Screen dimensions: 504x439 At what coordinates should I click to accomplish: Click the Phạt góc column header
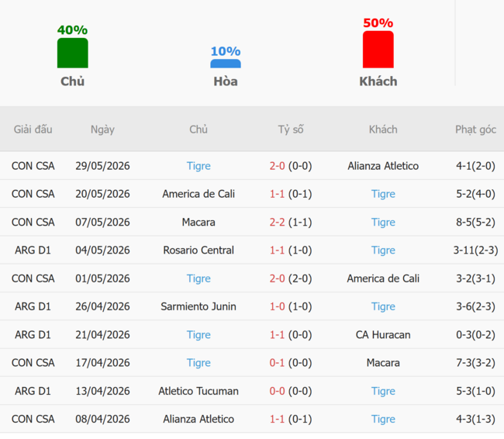pos(476,130)
